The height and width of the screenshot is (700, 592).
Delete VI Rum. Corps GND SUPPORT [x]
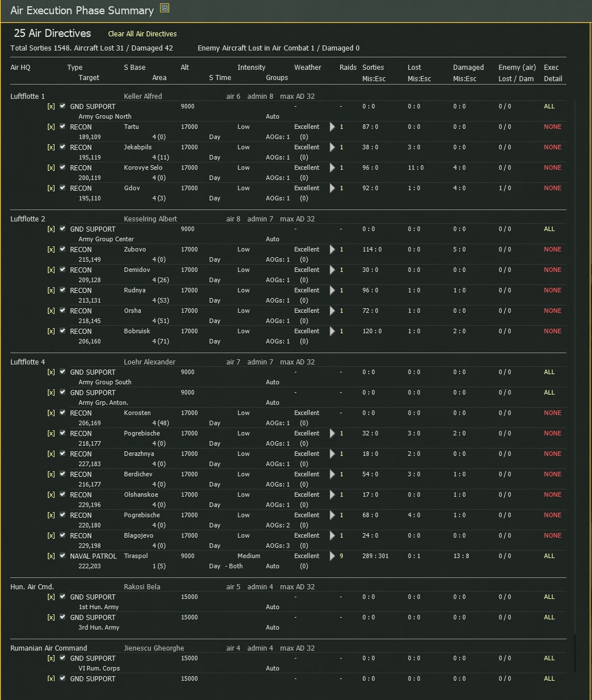(51, 659)
